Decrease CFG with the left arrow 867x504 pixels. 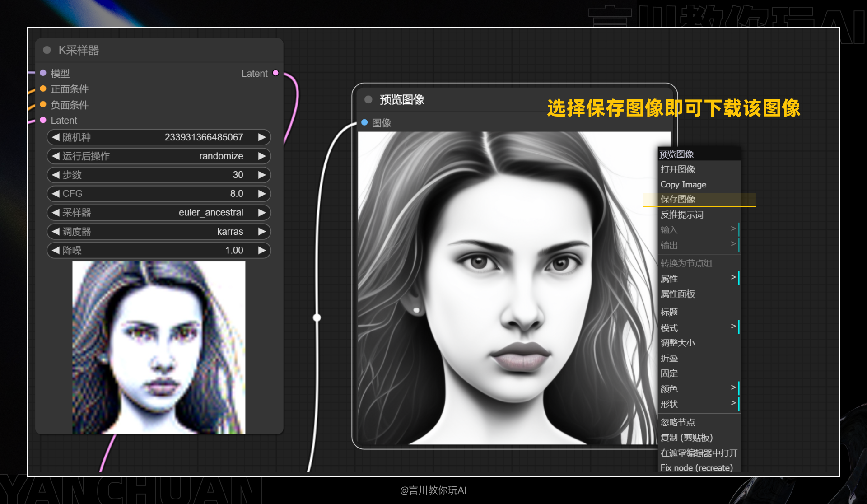point(56,193)
